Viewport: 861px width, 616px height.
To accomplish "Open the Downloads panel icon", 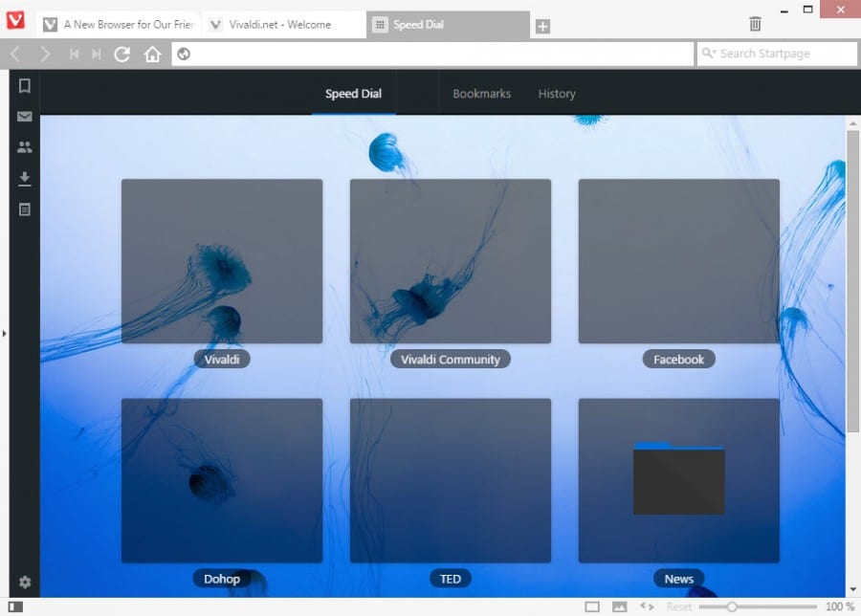I will 23,177.
